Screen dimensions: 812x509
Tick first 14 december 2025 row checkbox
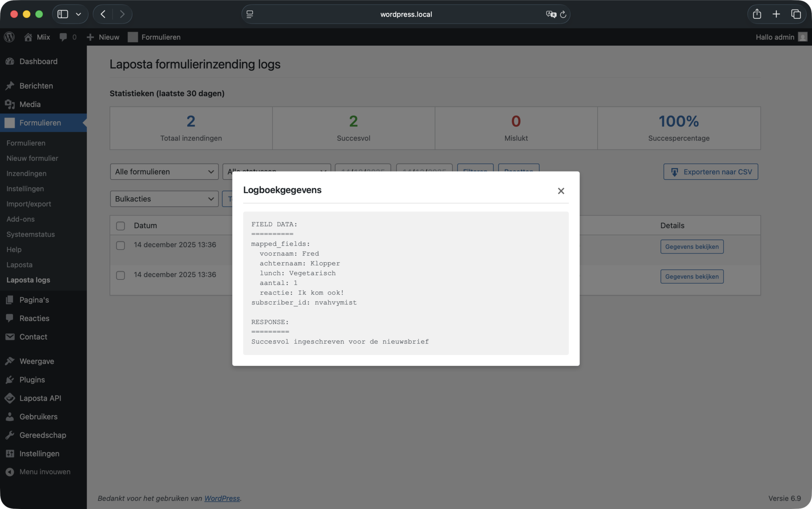tap(121, 246)
